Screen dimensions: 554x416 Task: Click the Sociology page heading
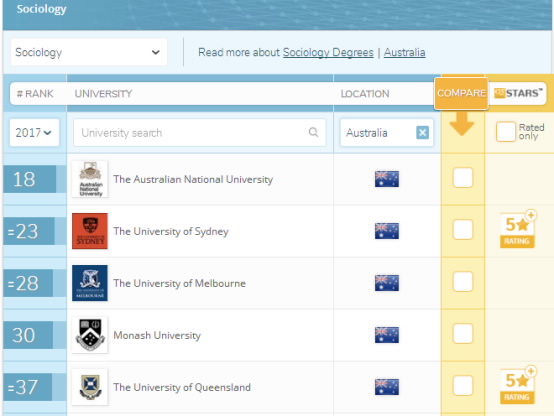(x=41, y=9)
